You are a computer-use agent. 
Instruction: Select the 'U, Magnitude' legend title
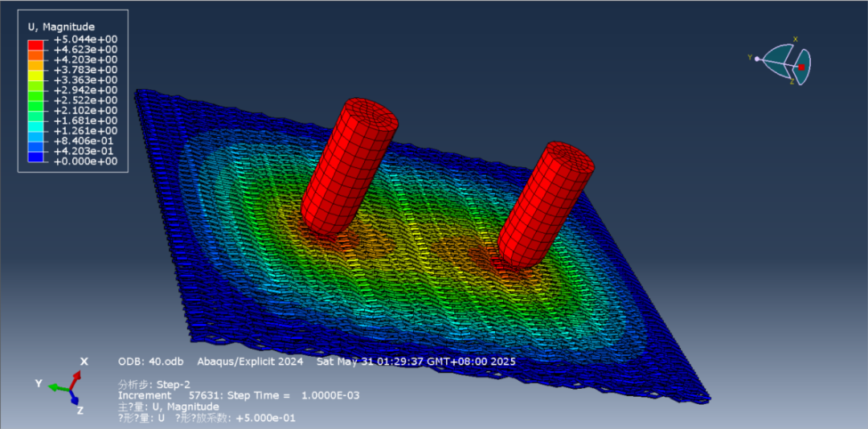coord(61,27)
